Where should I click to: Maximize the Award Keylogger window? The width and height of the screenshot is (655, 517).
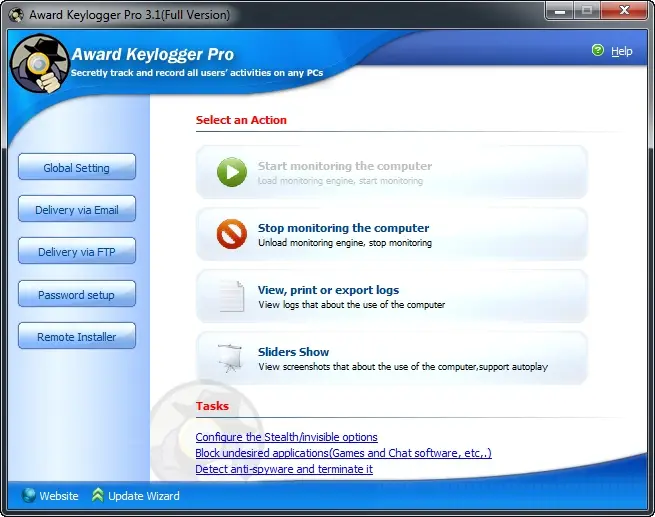(587, 10)
